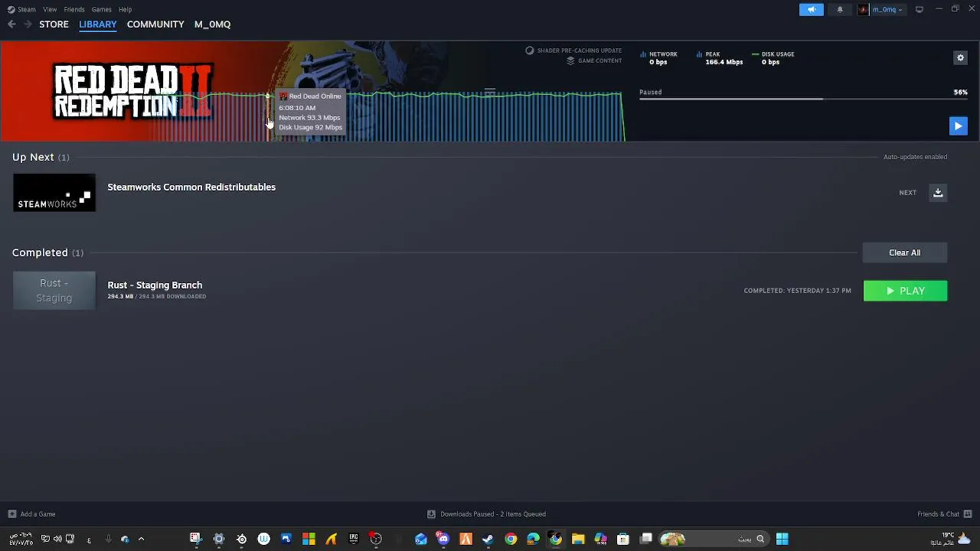Resume the paused Red Dead download
The height and width of the screenshot is (551, 980).
pos(958,126)
